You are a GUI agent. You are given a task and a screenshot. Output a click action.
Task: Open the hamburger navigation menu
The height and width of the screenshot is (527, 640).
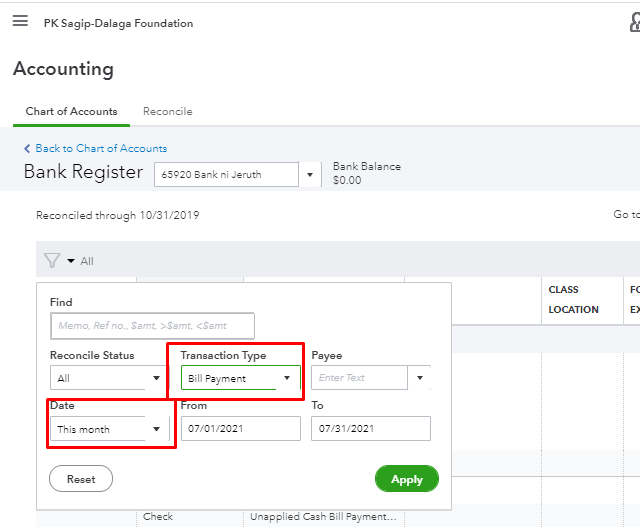pos(20,21)
